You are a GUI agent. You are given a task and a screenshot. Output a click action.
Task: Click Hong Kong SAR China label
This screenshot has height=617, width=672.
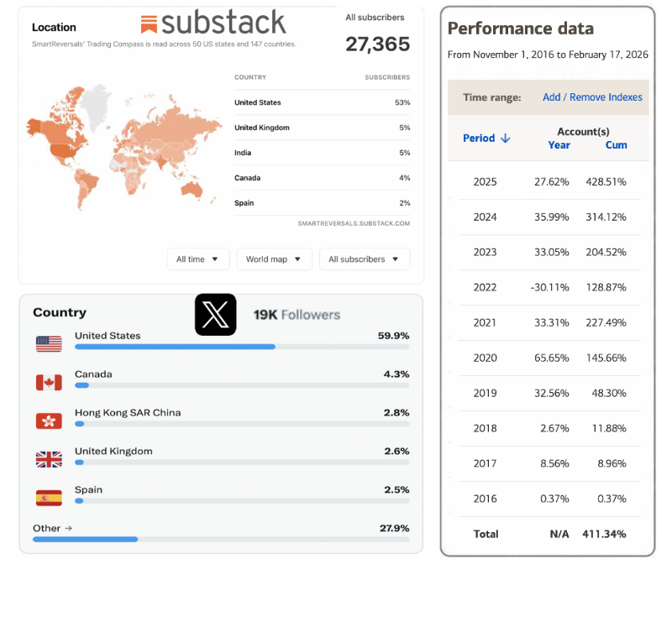[128, 413]
